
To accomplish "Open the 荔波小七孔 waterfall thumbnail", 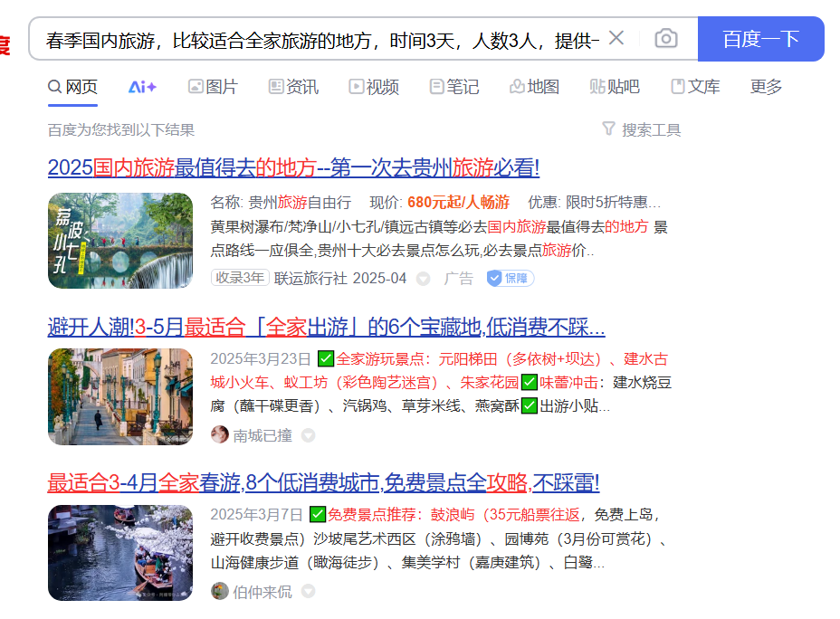I will [x=120, y=241].
